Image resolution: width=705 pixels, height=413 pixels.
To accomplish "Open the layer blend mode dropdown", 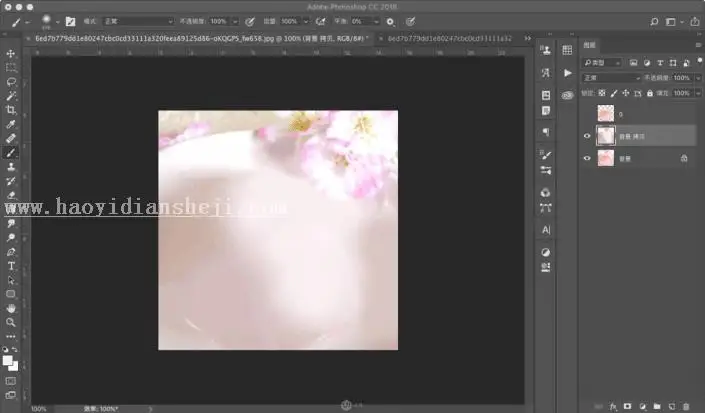I will click(x=611, y=78).
